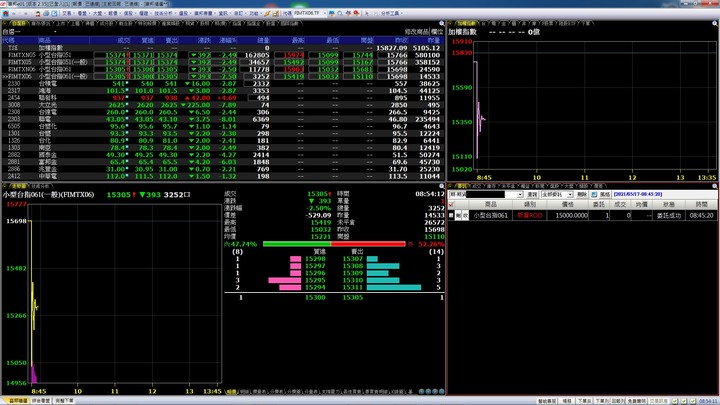The width and height of the screenshot is (720, 405).
Task: Open the 技術分析 menu dropdown
Action: [165, 13]
